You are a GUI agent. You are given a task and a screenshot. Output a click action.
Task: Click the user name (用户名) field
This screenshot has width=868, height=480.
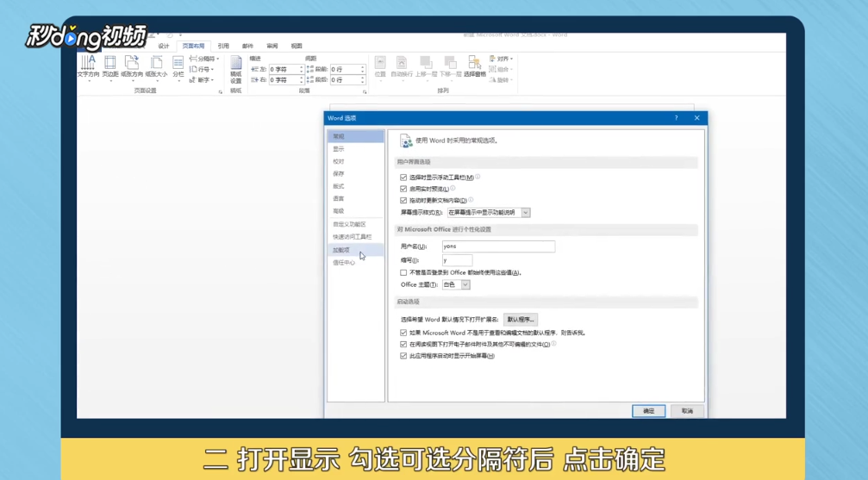pyautogui.click(x=499, y=246)
